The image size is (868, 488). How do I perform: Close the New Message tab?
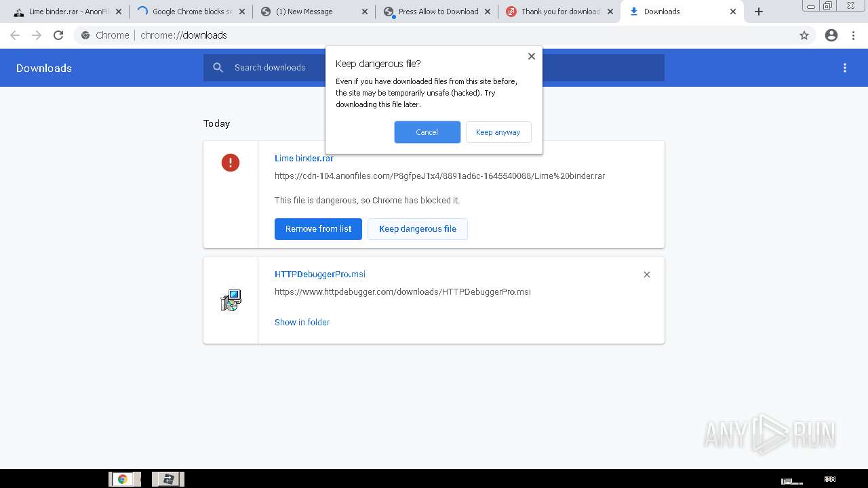365,12
